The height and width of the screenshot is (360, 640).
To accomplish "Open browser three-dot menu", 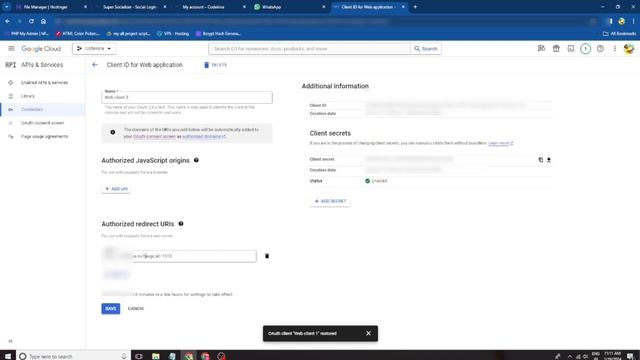I will click(633, 21).
